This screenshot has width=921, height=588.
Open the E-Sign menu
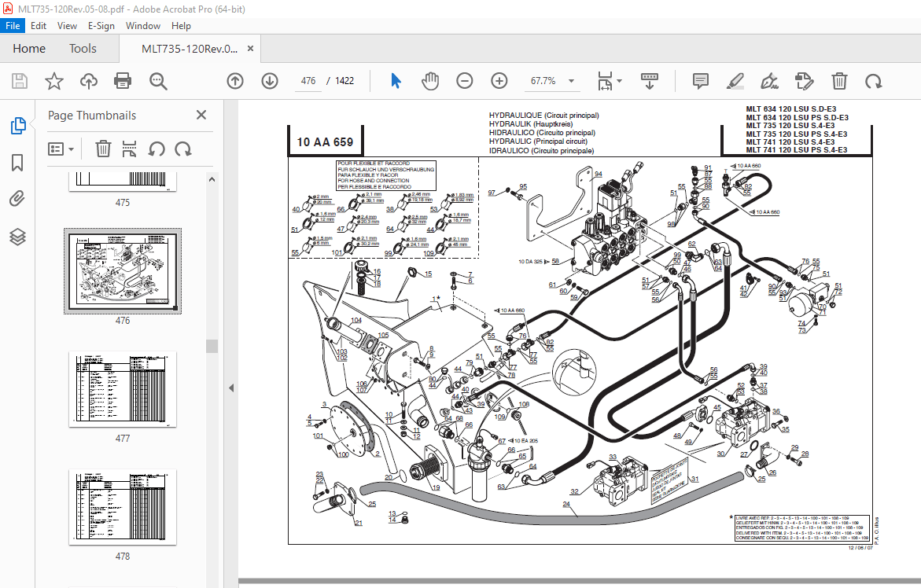[x=101, y=25]
